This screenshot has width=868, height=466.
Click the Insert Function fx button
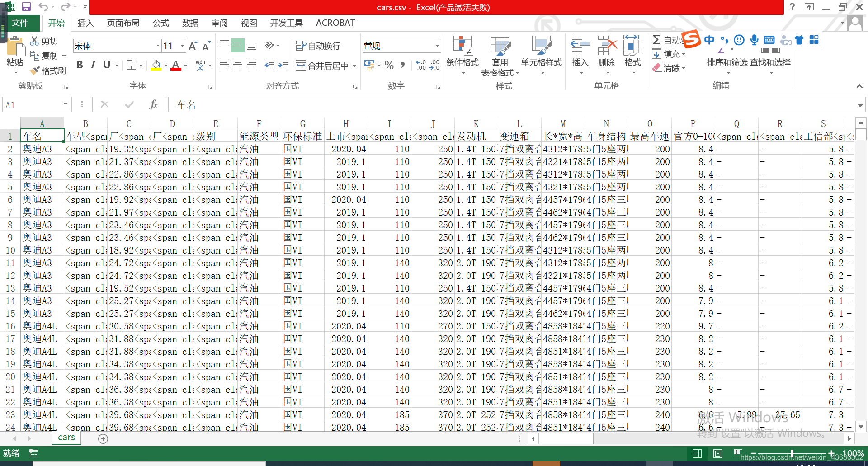pyautogui.click(x=153, y=104)
